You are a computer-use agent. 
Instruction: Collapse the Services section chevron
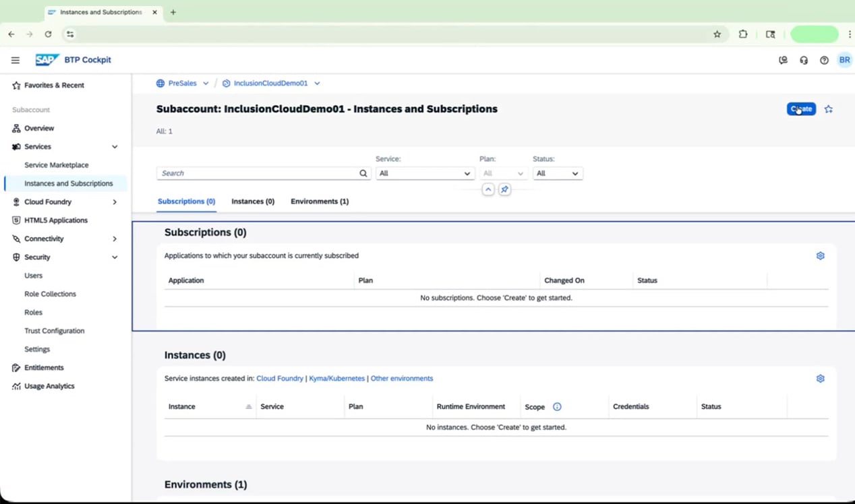[x=115, y=147]
